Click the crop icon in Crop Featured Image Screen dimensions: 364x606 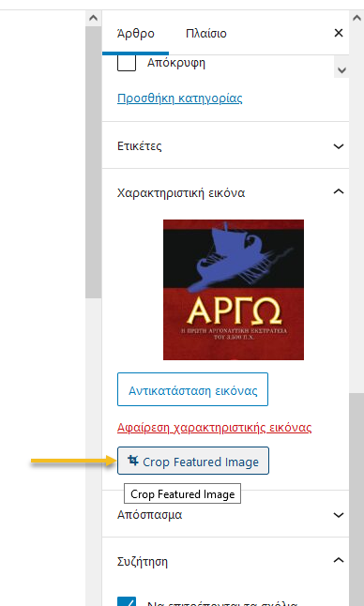(133, 461)
